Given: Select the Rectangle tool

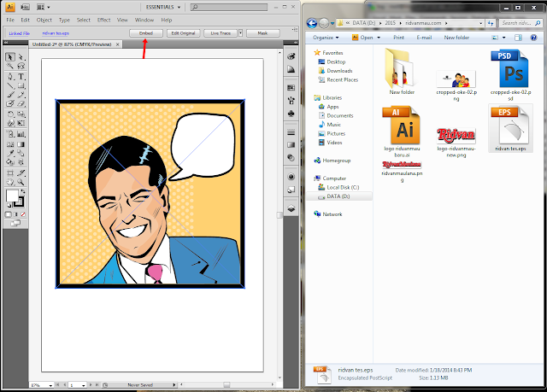Looking at the screenshot, I should click(x=21, y=85).
